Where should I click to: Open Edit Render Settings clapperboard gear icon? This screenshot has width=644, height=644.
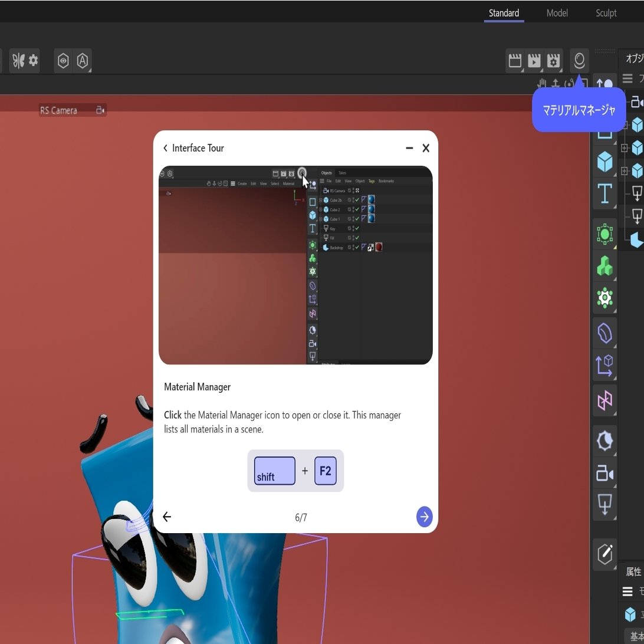pyautogui.click(x=553, y=61)
